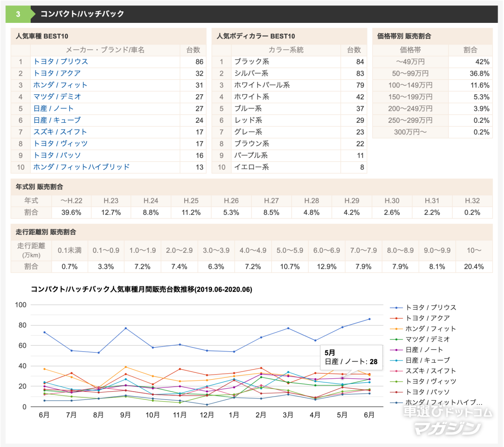The height and width of the screenshot is (447, 504).
Task: Open the スズキ / スイフト link in the BEST10 table
Action: pos(60,132)
